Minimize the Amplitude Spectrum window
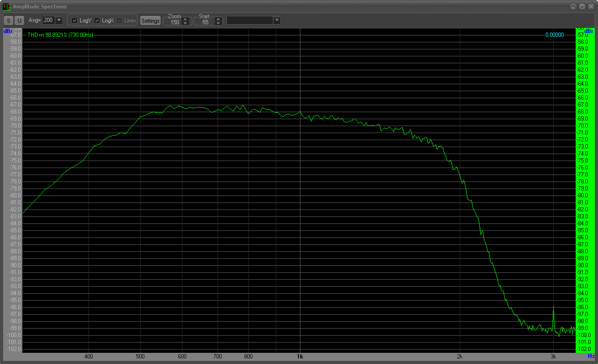 pyautogui.click(x=573, y=7)
